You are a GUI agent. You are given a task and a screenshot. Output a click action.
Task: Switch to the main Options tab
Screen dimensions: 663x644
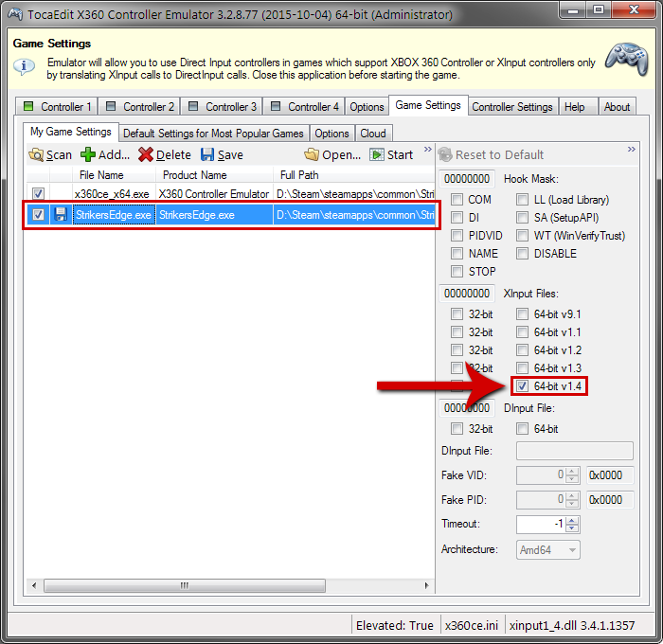pos(367,107)
